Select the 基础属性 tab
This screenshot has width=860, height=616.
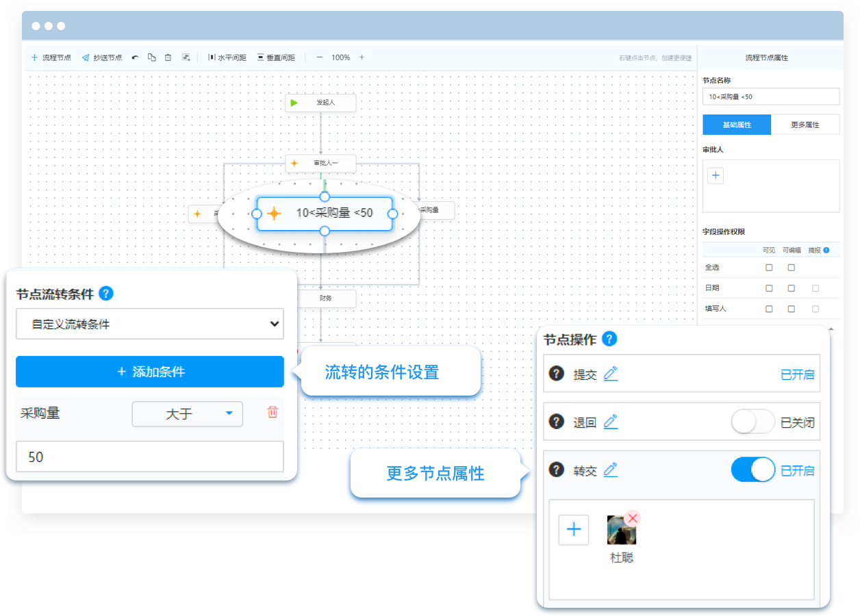tap(737, 125)
